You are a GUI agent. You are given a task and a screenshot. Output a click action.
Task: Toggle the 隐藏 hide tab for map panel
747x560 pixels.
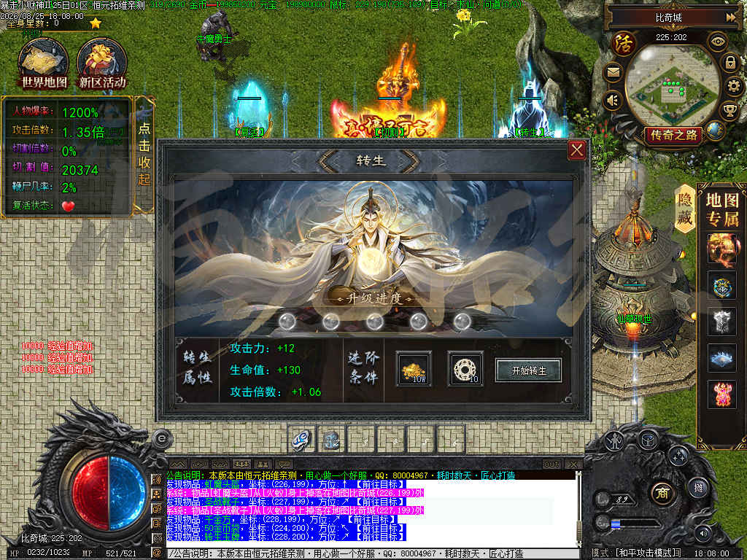684,208
